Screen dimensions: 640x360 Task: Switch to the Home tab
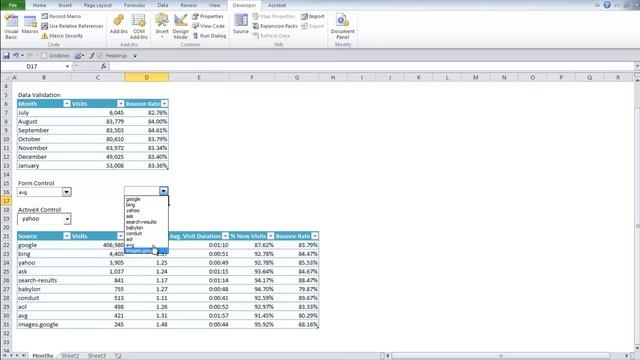coord(39,5)
